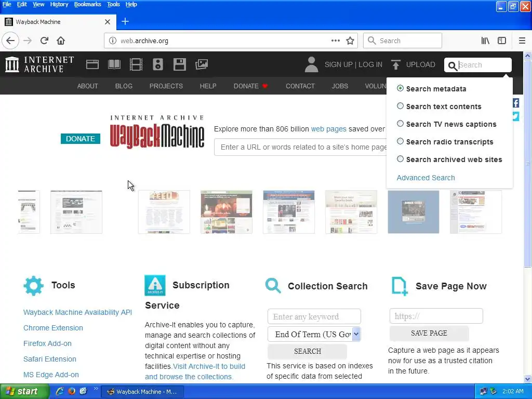Open the Edit menu
Screen dimensions: 532x399
click(22, 4)
